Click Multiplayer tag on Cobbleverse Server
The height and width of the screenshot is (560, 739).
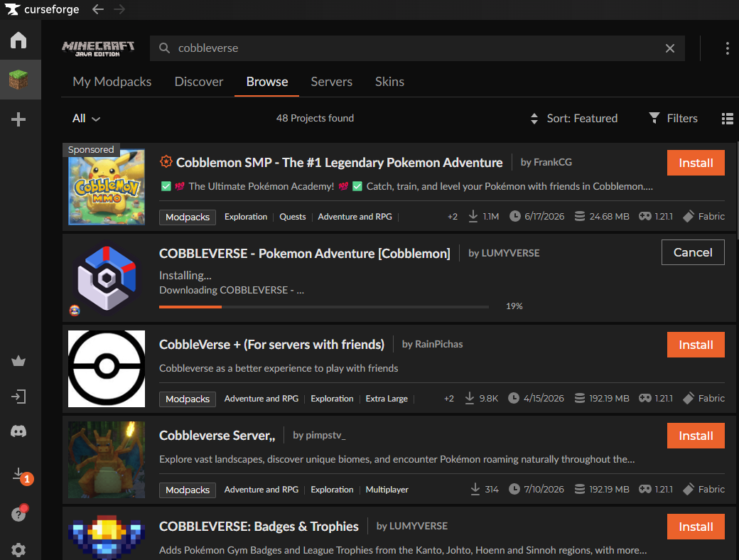tap(387, 490)
